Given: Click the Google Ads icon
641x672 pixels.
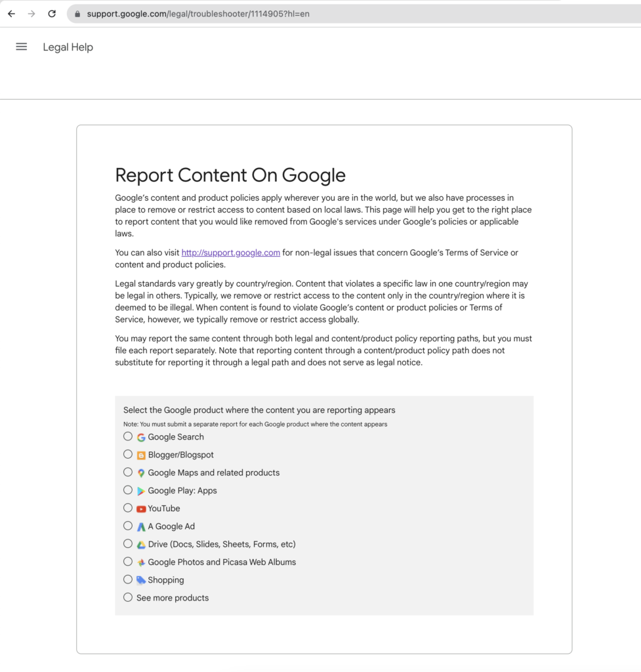Looking at the screenshot, I should [x=141, y=527].
